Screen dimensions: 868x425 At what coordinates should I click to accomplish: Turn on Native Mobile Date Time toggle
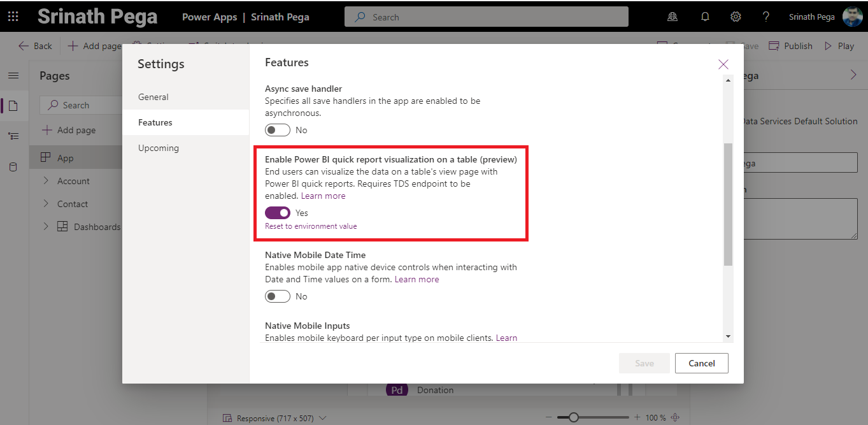coord(278,296)
